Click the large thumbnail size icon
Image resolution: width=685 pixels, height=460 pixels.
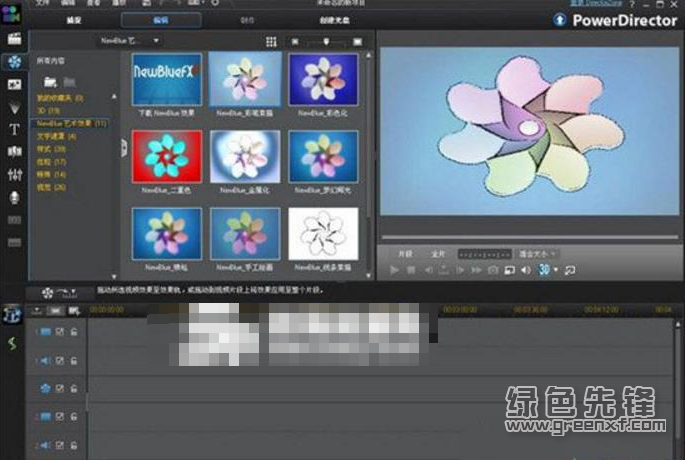[x=357, y=42]
